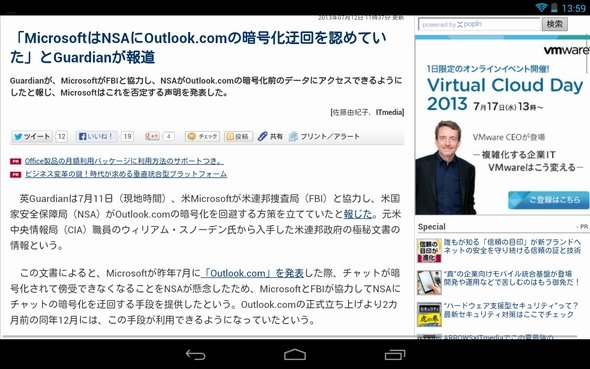Click the ITmedia author credit
590x369 pixels.
click(390, 112)
